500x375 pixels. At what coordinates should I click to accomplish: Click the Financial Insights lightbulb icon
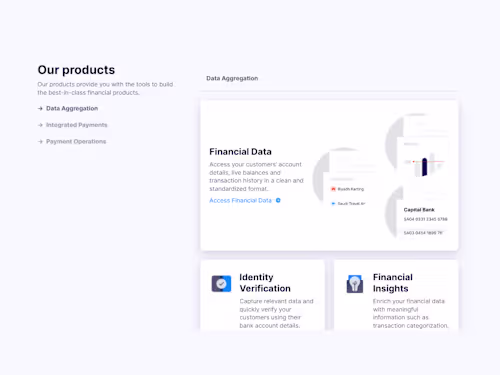(355, 284)
